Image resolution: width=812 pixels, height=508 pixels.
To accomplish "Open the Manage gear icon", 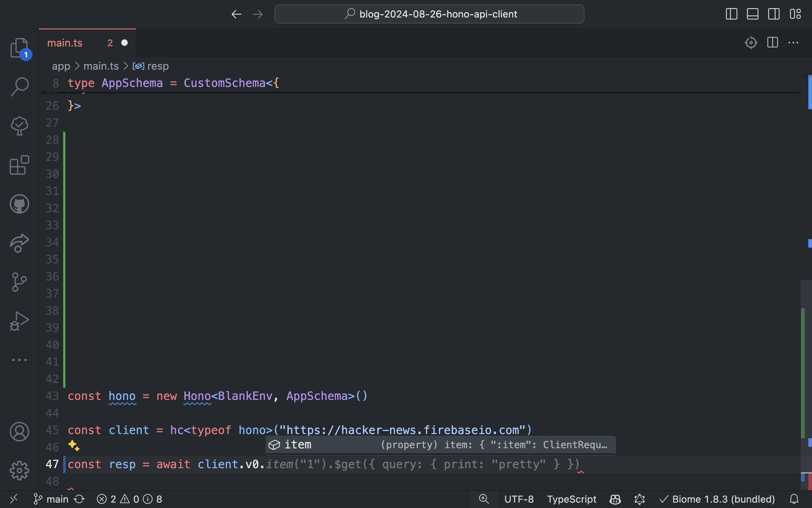I will 19,470.
